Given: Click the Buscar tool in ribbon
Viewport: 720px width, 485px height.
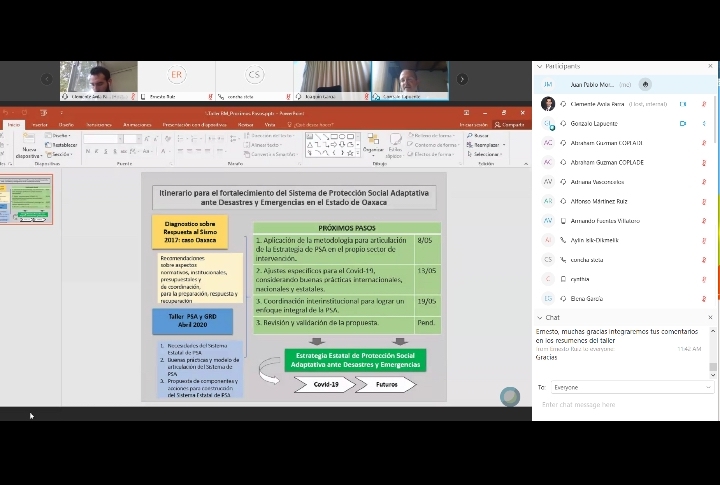Looking at the screenshot, I should click(479, 135).
